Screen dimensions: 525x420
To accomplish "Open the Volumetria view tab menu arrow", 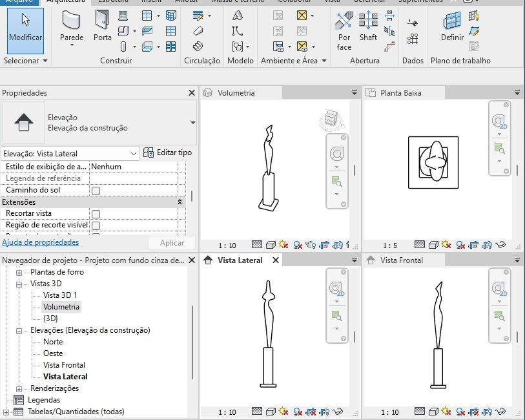I will pos(355,92).
